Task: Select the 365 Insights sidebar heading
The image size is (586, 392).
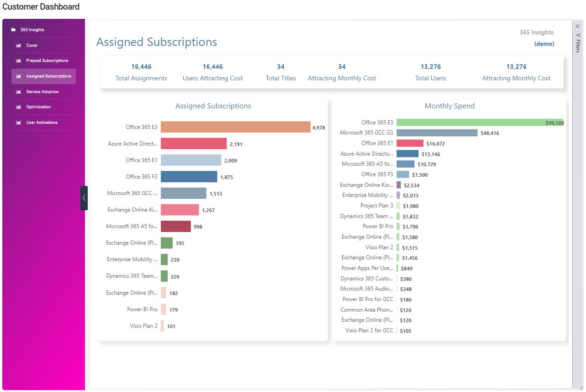Action: coord(32,30)
